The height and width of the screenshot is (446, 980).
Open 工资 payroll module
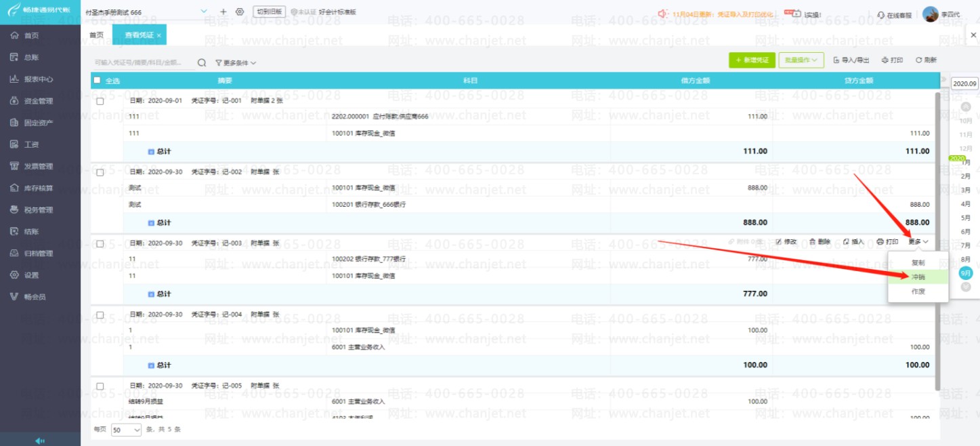tap(31, 144)
